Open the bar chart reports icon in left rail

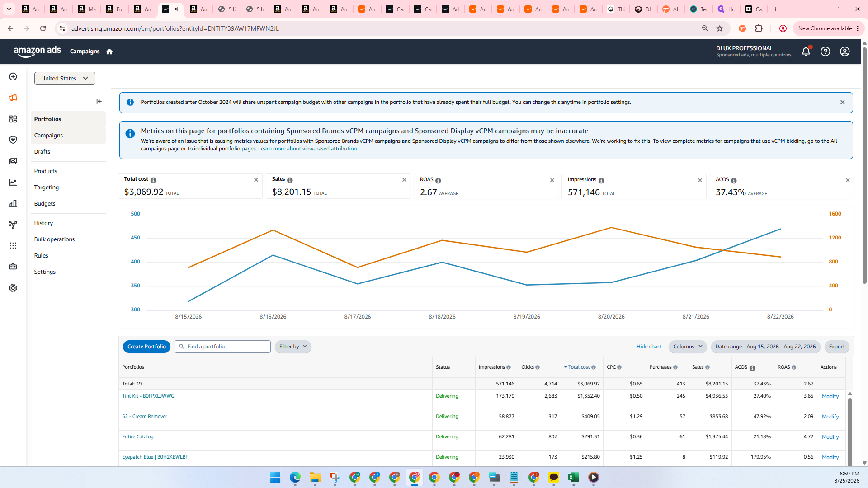point(13,203)
